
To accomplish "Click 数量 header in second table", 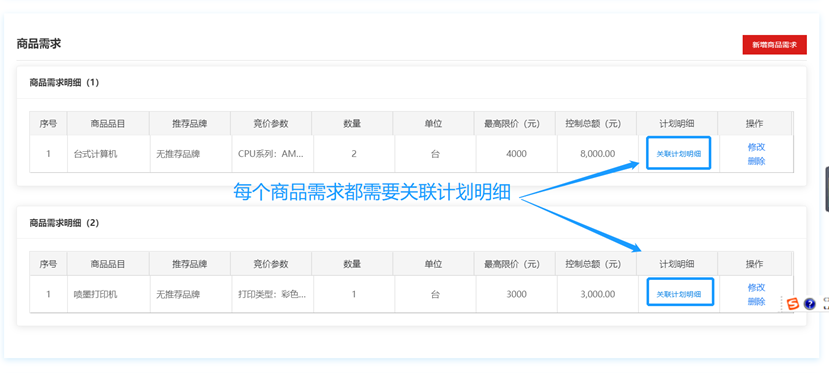I will (352, 264).
